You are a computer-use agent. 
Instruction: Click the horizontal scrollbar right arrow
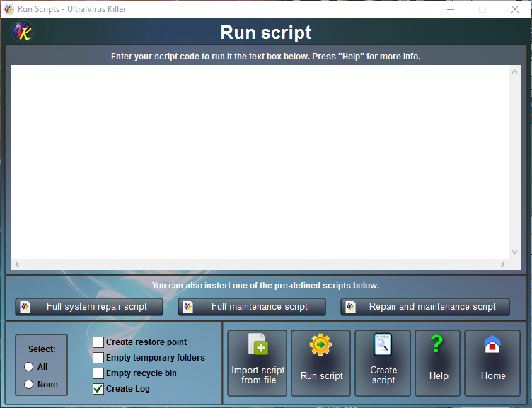pos(503,264)
